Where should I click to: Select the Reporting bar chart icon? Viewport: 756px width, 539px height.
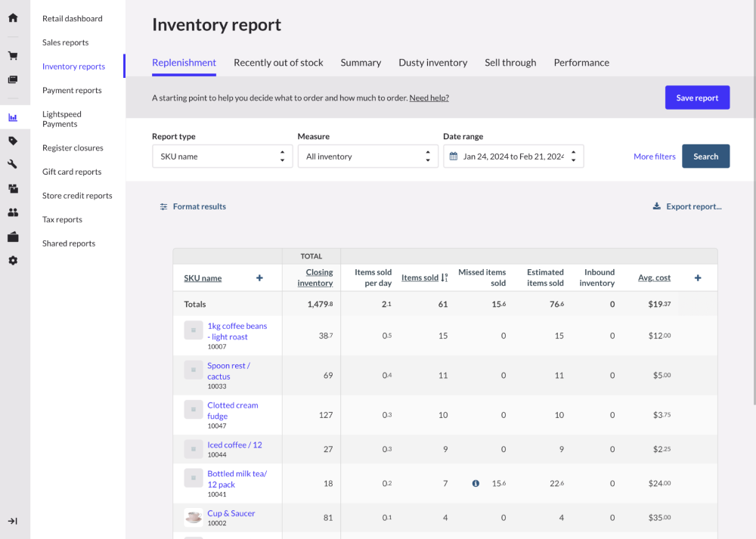pyautogui.click(x=12, y=117)
